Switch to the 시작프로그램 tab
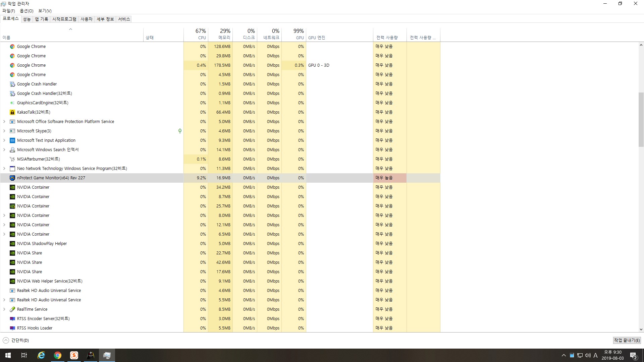 pos(64,19)
